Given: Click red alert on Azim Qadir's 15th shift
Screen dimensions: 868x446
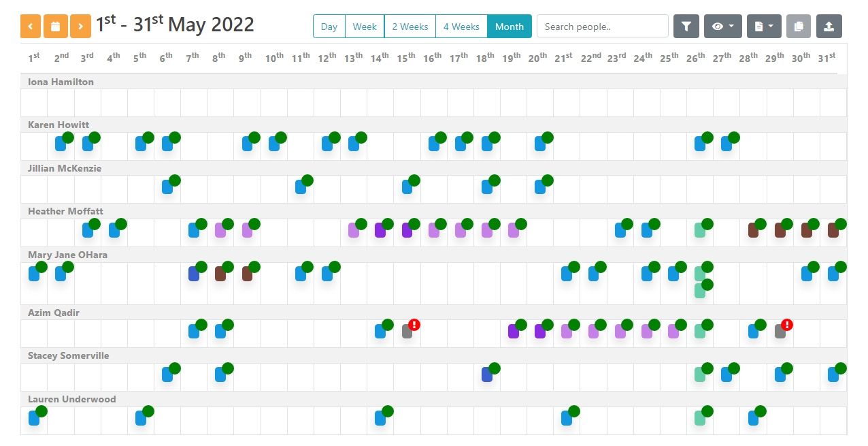Looking at the screenshot, I should (x=414, y=325).
